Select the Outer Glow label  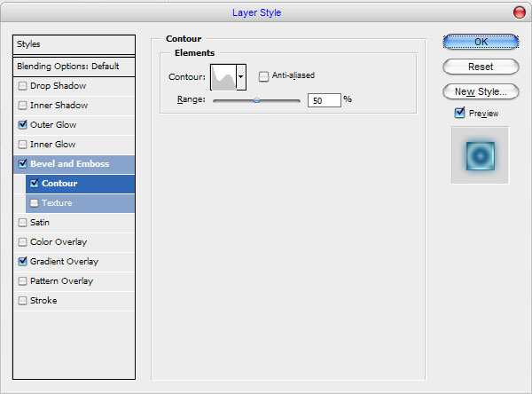[x=53, y=124]
